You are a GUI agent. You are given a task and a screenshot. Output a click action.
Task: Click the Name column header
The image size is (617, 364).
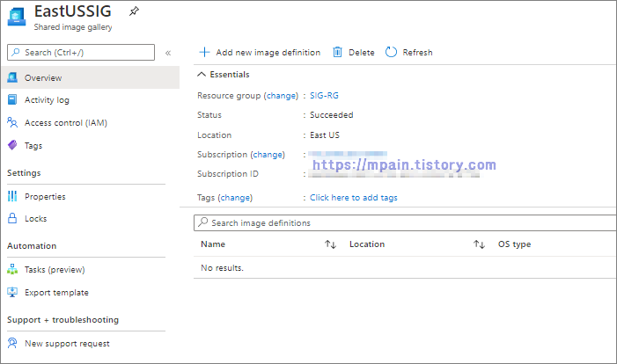[x=213, y=244]
